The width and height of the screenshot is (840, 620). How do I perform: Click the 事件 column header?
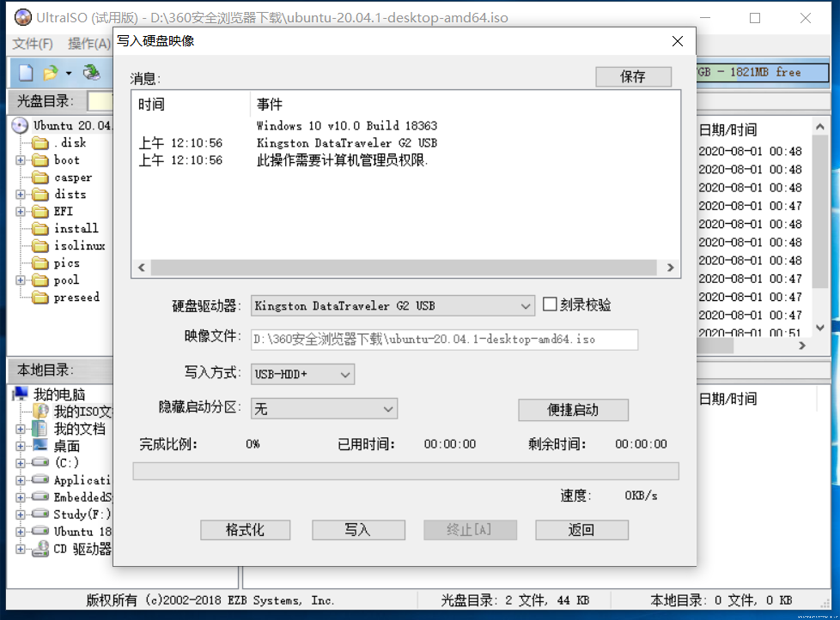269,104
